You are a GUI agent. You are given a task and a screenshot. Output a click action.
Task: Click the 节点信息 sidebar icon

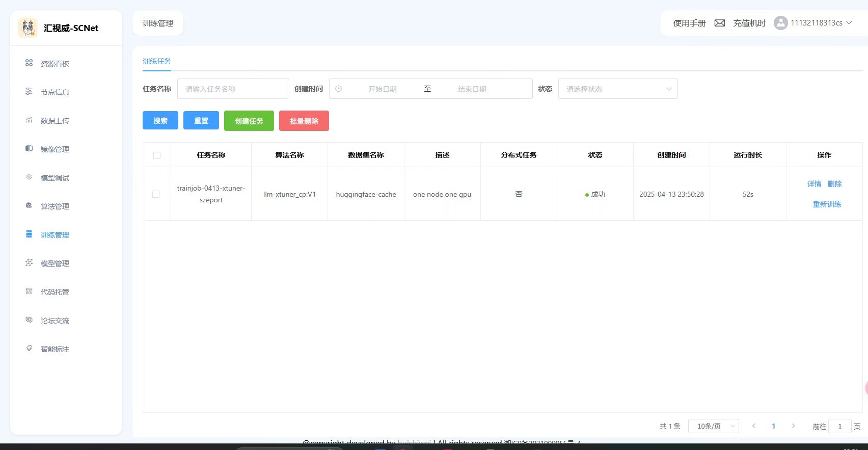[x=29, y=92]
